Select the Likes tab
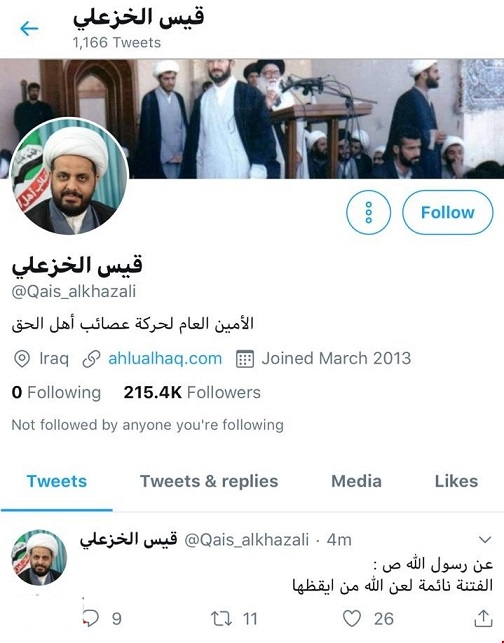Viewport: 504px width, 643px height. [x=456, y=481]
